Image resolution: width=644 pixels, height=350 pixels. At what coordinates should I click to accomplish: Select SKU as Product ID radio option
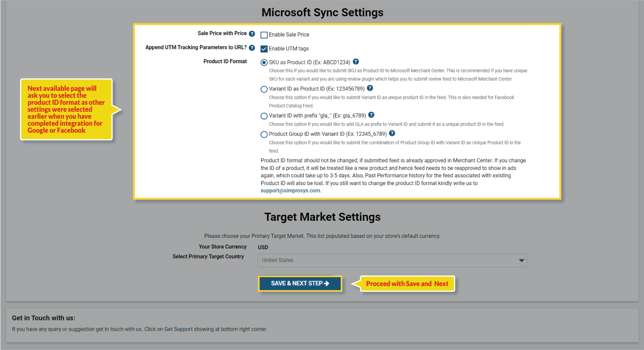click(x=264, y=62)
